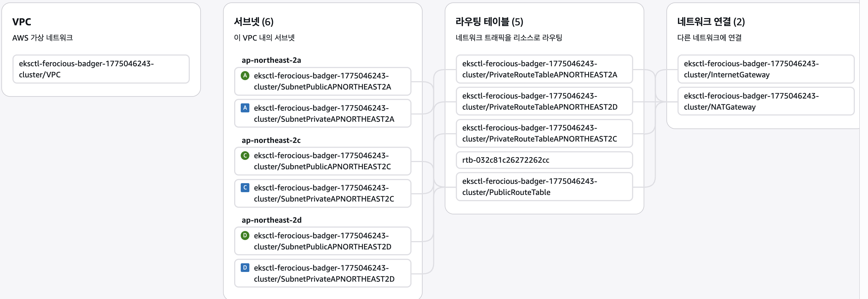Click the ap-northeast-2c zone heading
This screenshot has height=299, width=868.
271,140
